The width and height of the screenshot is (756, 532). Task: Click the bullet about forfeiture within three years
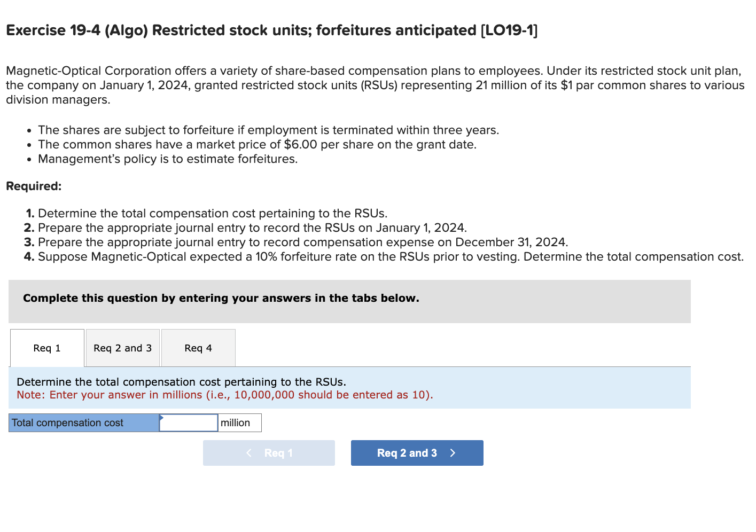(x=268, y=130)
